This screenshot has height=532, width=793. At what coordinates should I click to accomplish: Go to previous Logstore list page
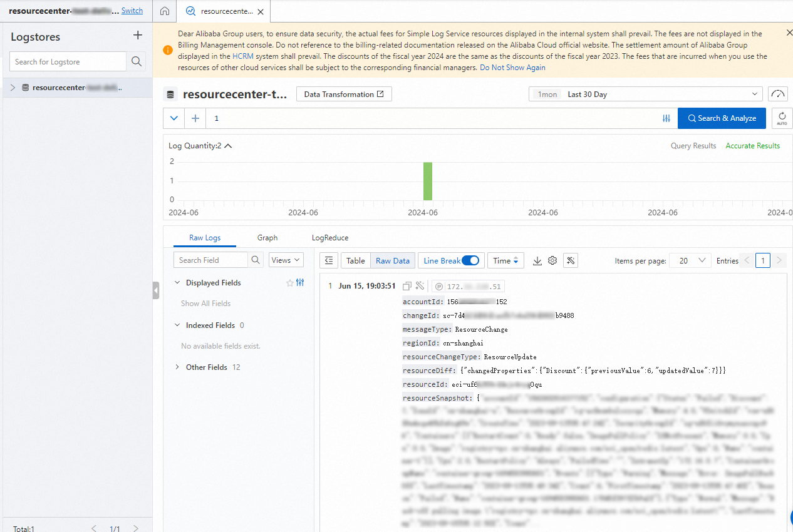94,528
